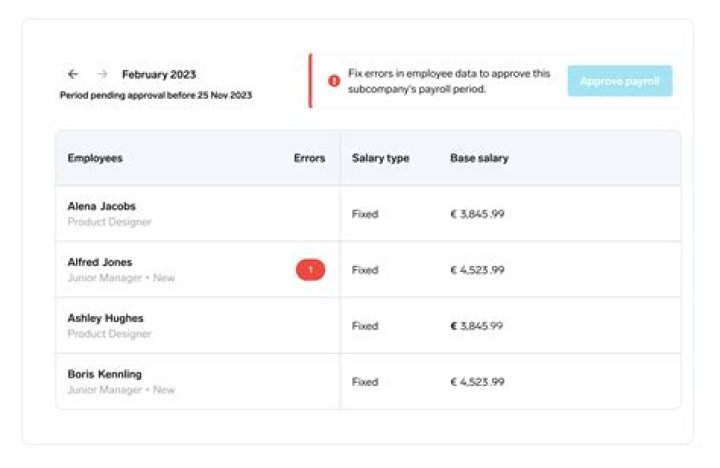Click the February 2023 period label
This screenshot has width=720, height=468.
coord(159,74)
